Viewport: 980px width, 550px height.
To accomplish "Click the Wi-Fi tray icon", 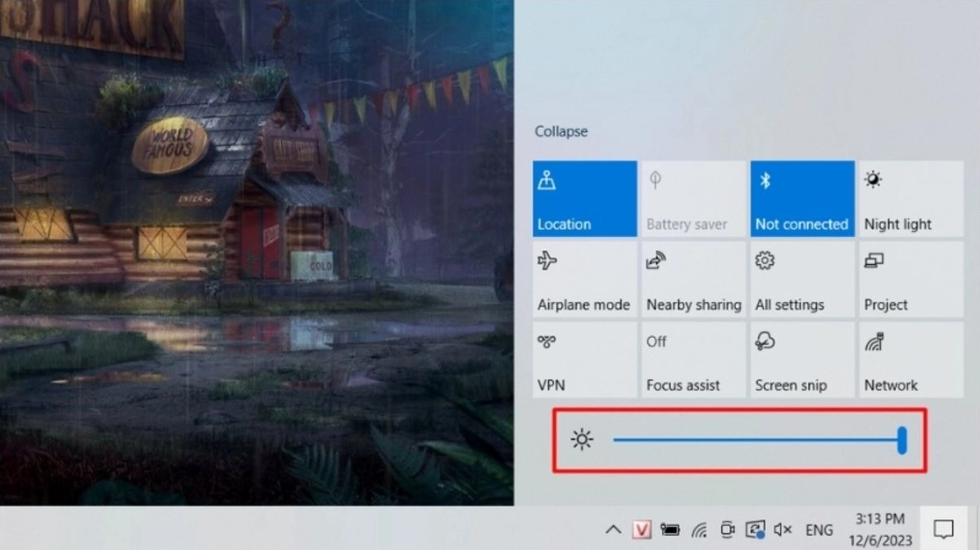I will [699, 530].
